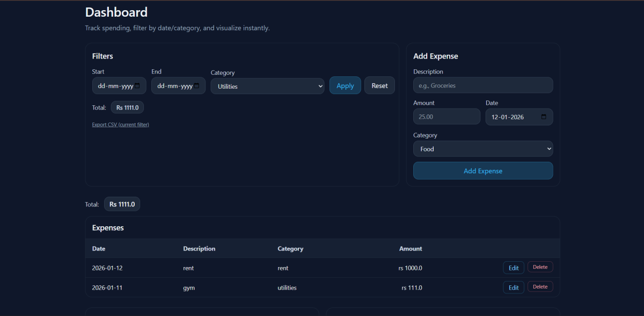This screenshot has width=644, height=316.
Task: Click into the Amount input field
Action: coord(447,117)
